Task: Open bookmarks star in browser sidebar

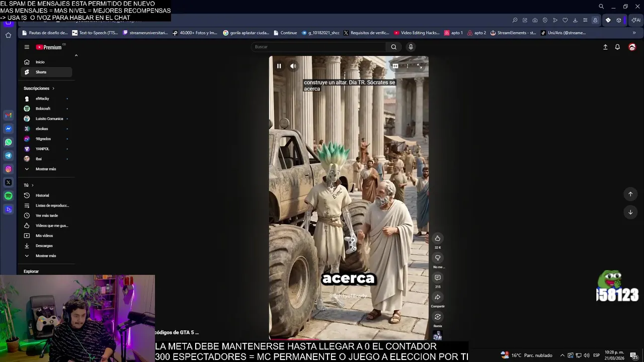Action: [8, 35]
